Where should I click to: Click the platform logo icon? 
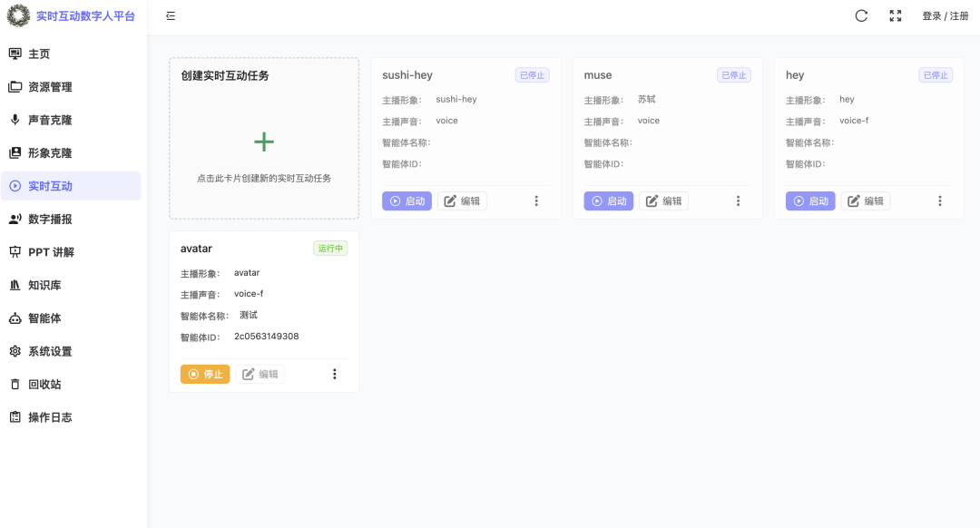point(18,15)
